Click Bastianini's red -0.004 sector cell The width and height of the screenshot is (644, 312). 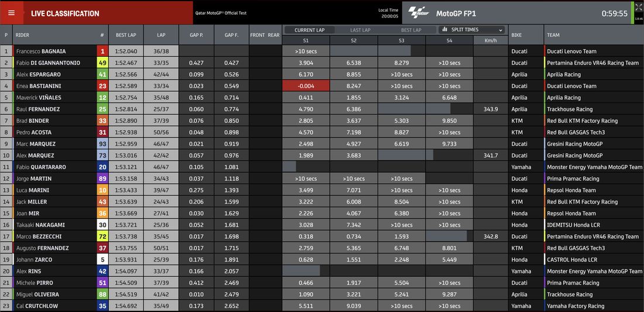point(306,86)
